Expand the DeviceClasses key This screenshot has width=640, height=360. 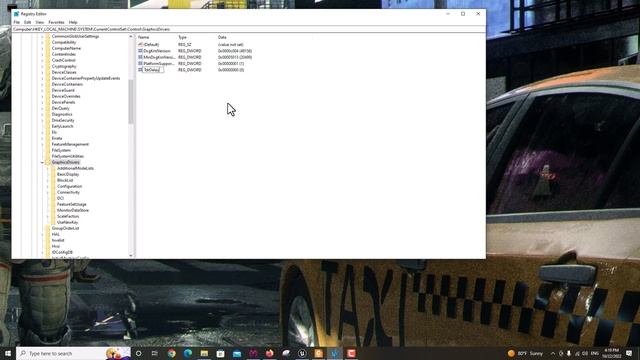pos(42,72)
